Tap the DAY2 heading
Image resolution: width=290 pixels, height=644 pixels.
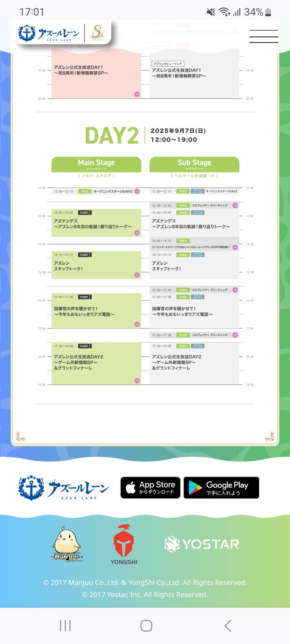[x=112, y=136]
